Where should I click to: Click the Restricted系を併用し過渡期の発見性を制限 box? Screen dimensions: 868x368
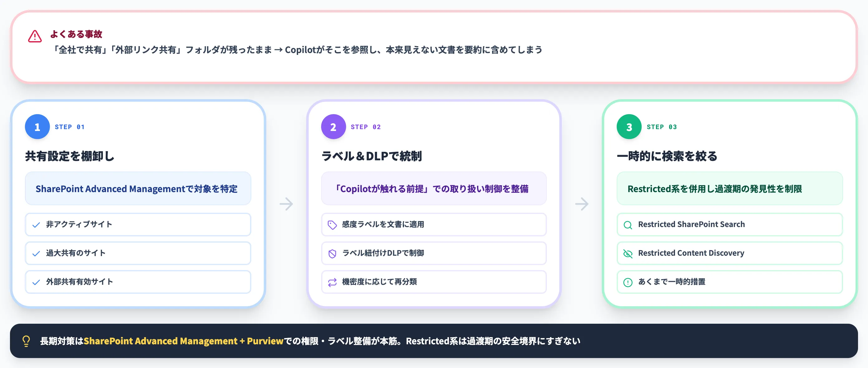click(730, 188)
